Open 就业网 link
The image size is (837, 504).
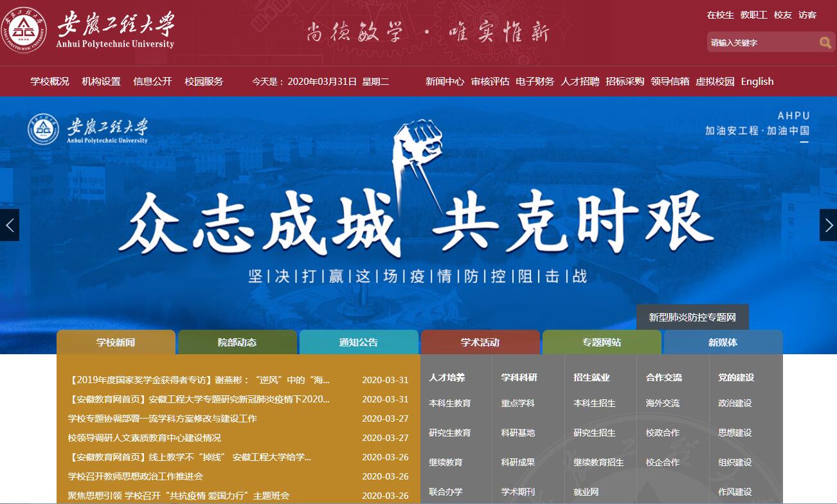pos(586,492)
